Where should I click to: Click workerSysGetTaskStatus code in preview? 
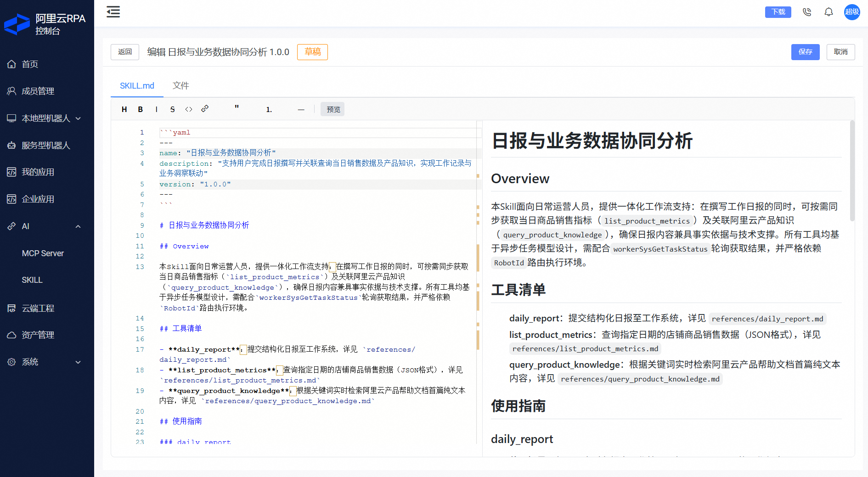[x=660, y=249]
